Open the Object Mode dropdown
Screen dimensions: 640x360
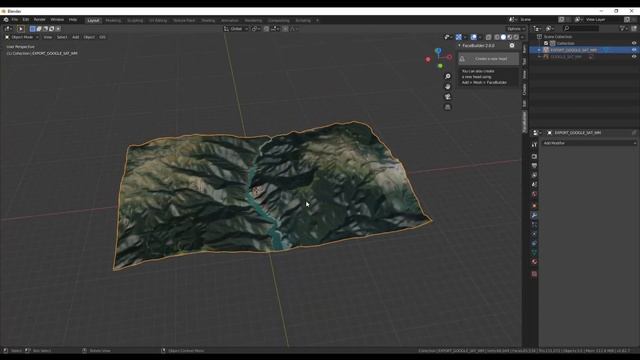point(22,37)
